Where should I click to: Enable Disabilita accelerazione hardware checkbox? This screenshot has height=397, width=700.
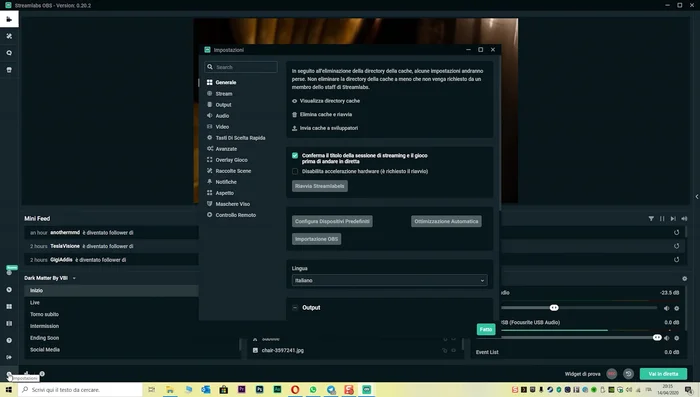[295, 171]
